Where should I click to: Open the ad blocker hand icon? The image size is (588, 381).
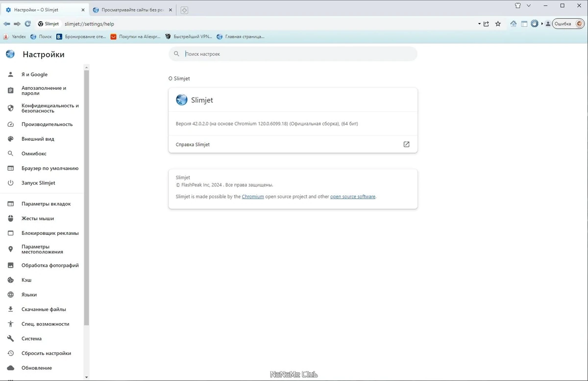pos(535,24)
